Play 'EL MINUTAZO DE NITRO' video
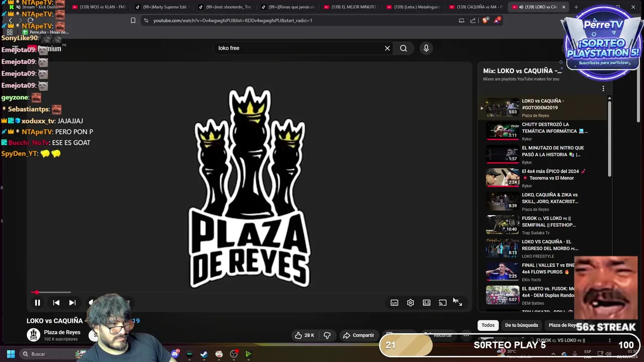 (543, 155)
